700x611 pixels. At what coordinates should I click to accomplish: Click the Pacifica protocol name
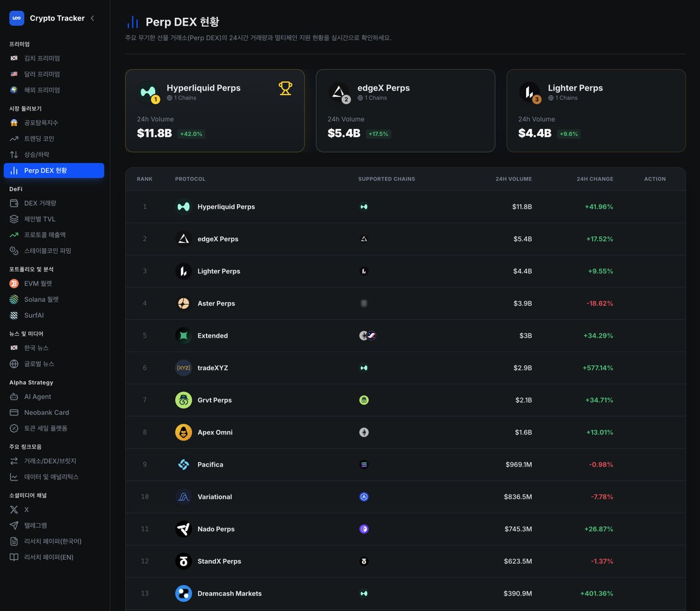(211, 465)
